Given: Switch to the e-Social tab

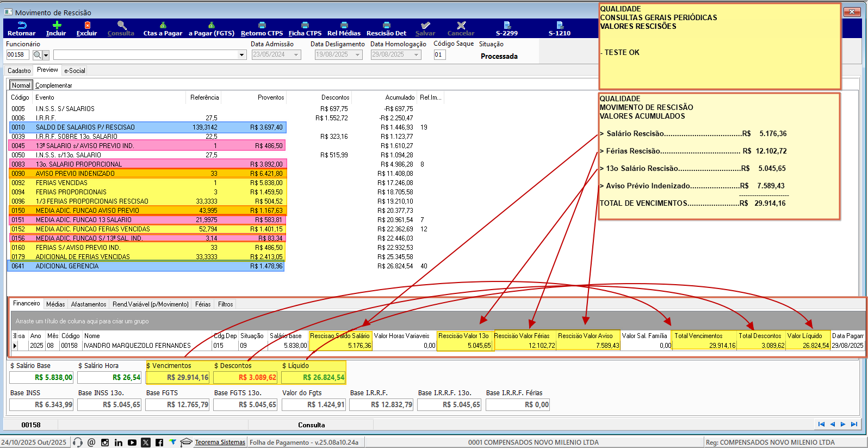Looking at the screenshot, I should (75, 71).
